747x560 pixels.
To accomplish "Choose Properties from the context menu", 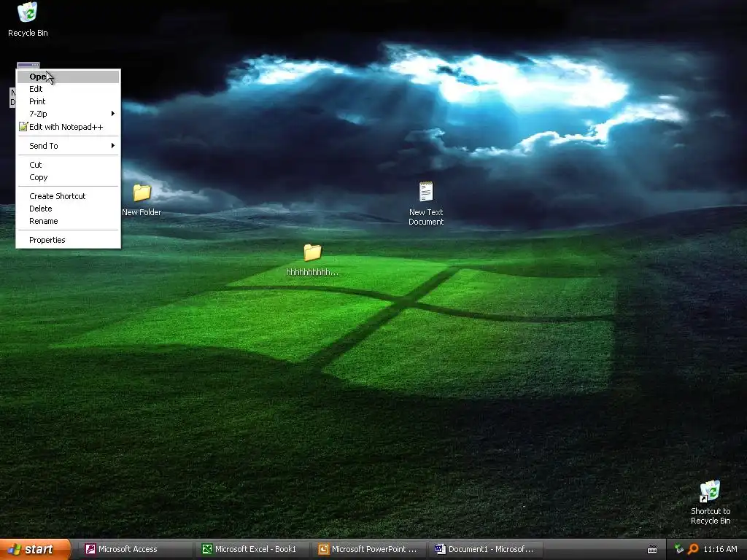I will click(x=68, y=240).
